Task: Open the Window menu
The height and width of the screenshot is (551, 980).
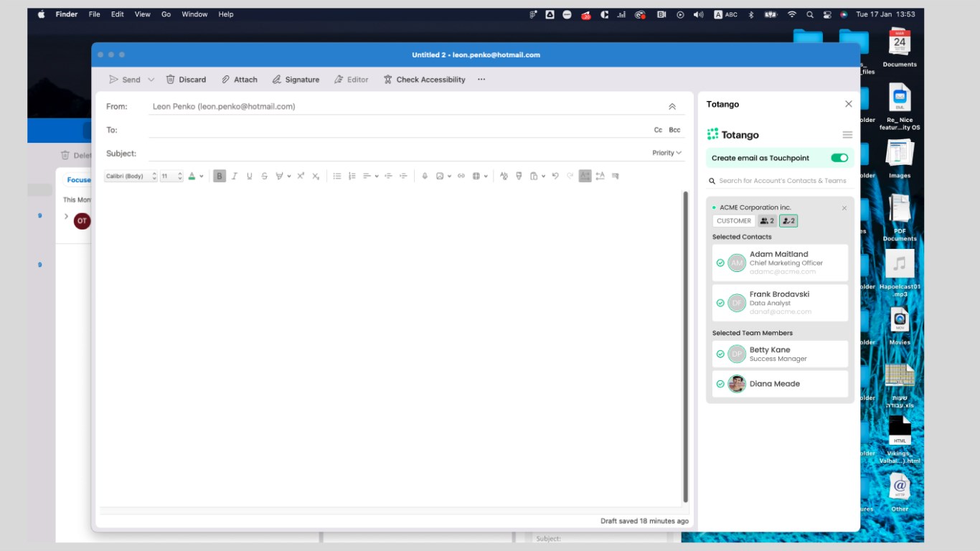Action: pyautogui.click(x=194, y=14)
